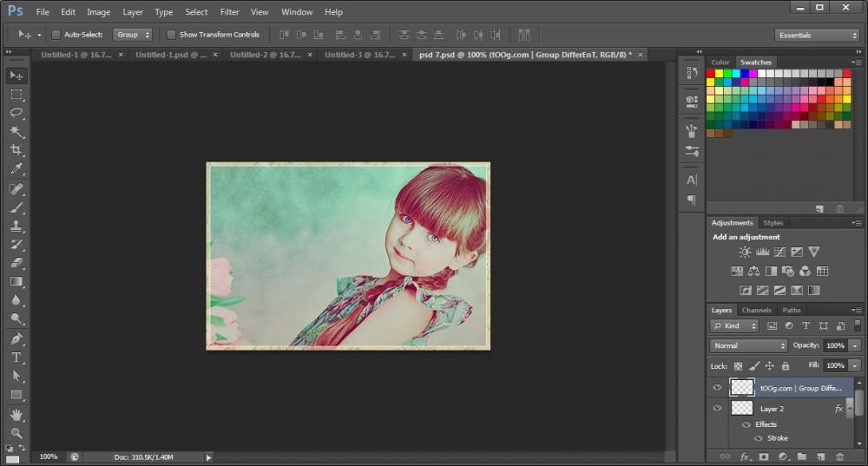Choose the Lasso tool

pyautogui.click(x=16, y=113)
